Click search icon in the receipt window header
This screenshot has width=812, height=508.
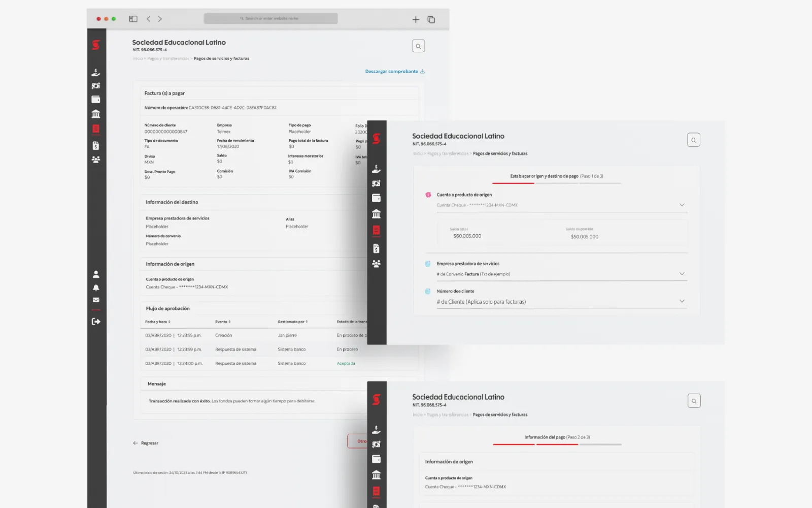pos(418,46)
